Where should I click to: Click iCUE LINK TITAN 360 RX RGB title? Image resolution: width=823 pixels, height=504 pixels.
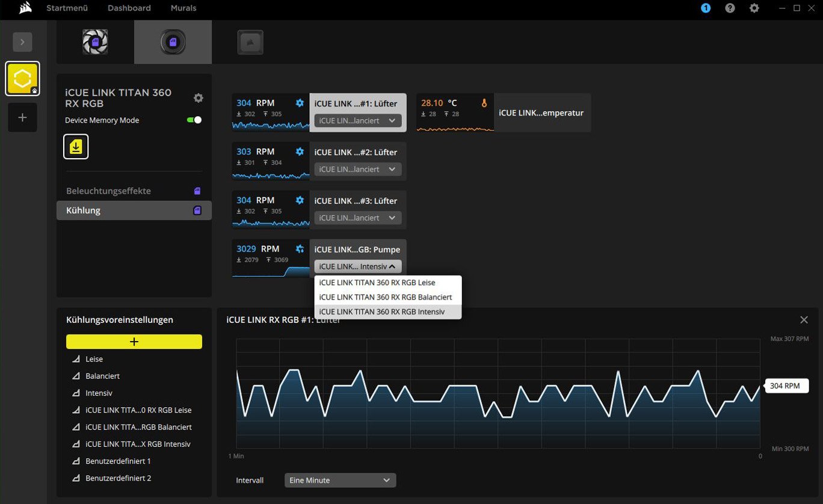click(x=119, y=98)
